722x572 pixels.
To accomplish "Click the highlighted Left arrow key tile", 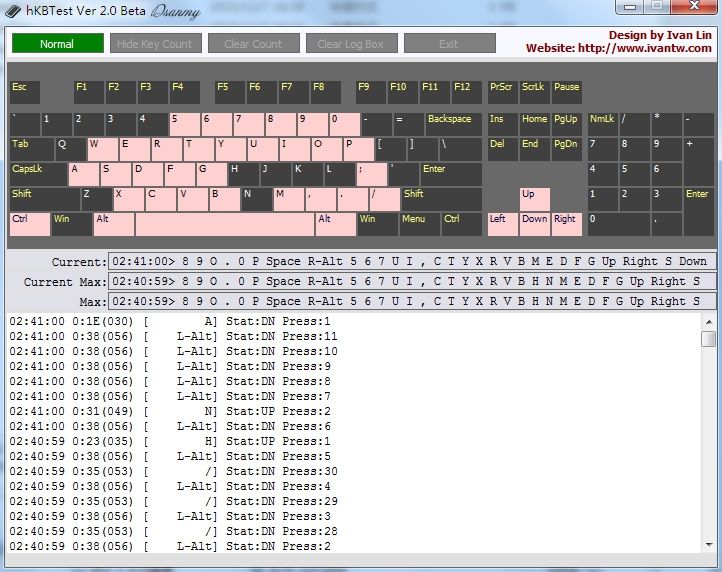I will click(502, 224).
